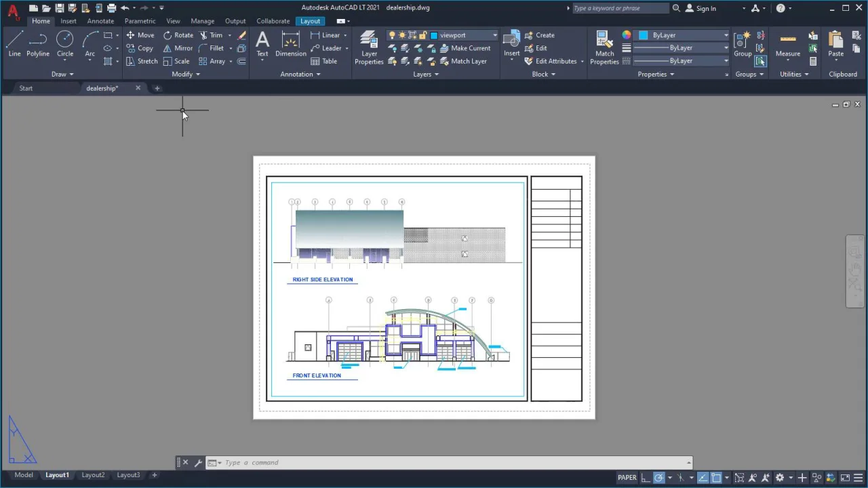Expand the Modify panel
Image resolution: width=868 pixels, height=488 pixels.
coord(185,75)
